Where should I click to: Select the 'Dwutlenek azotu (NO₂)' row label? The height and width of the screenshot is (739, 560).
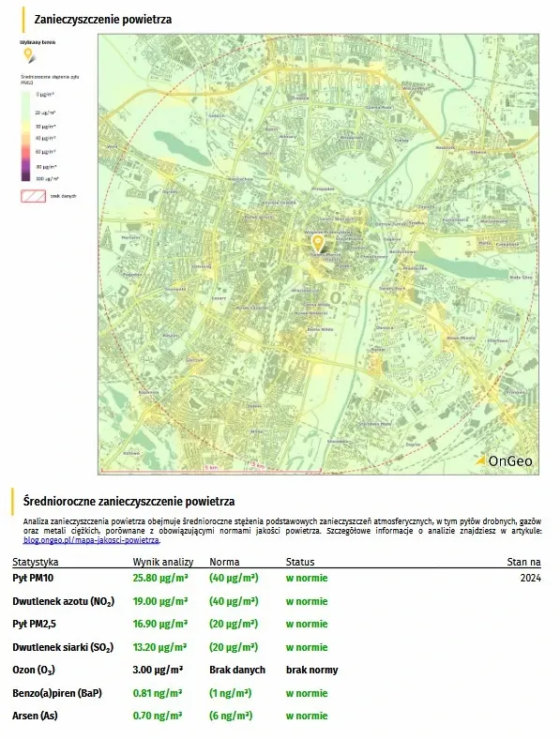[63, 601]
